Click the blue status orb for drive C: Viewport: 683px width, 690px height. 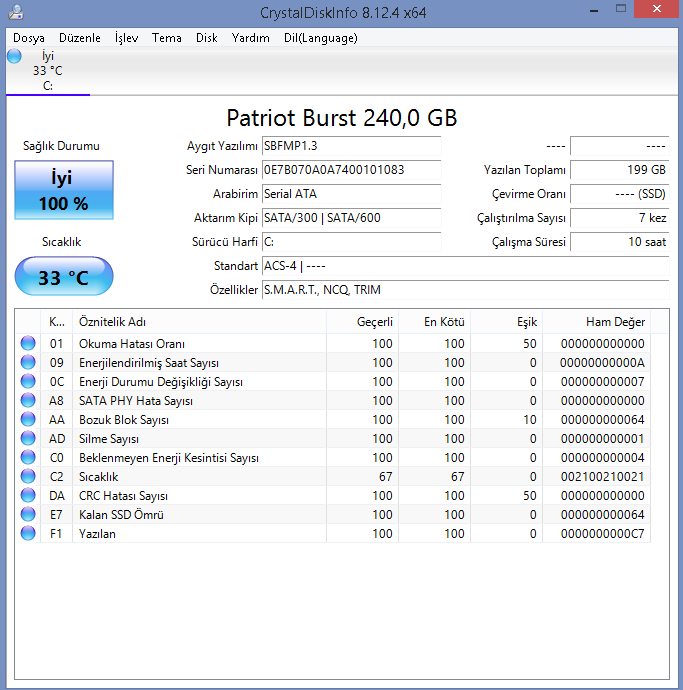click(x=14, y=56)
